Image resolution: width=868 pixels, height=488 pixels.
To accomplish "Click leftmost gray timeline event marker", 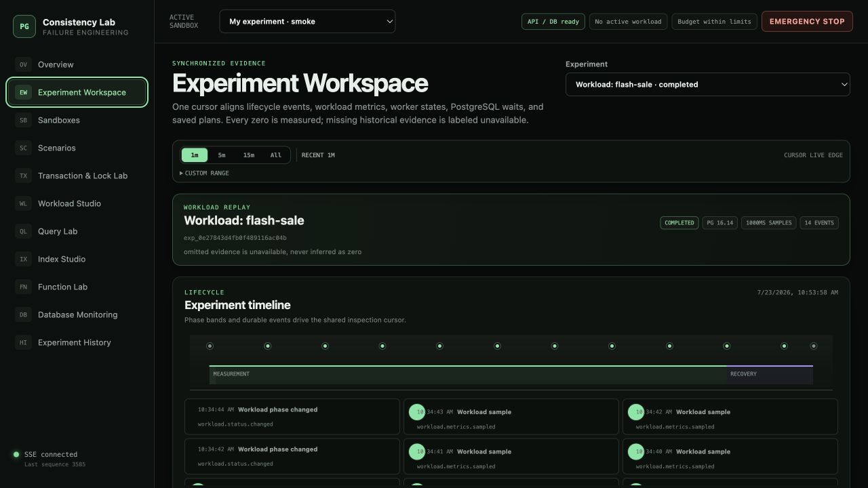I will pos(210,346).
